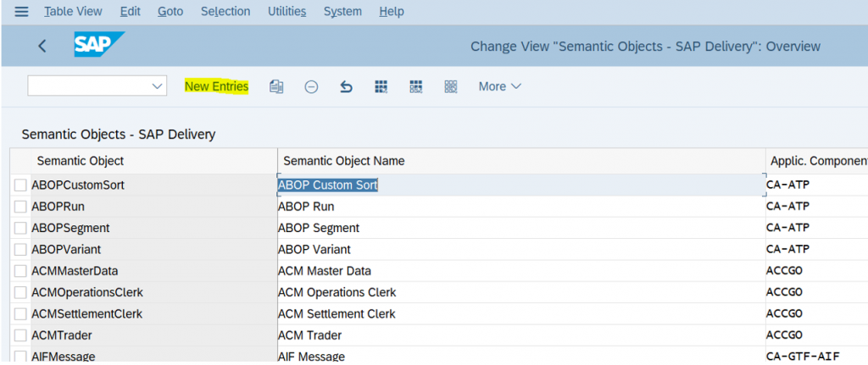Open the Table View menu
The width and height of the screenshot is (868, 365).
(x=73, y=11)
